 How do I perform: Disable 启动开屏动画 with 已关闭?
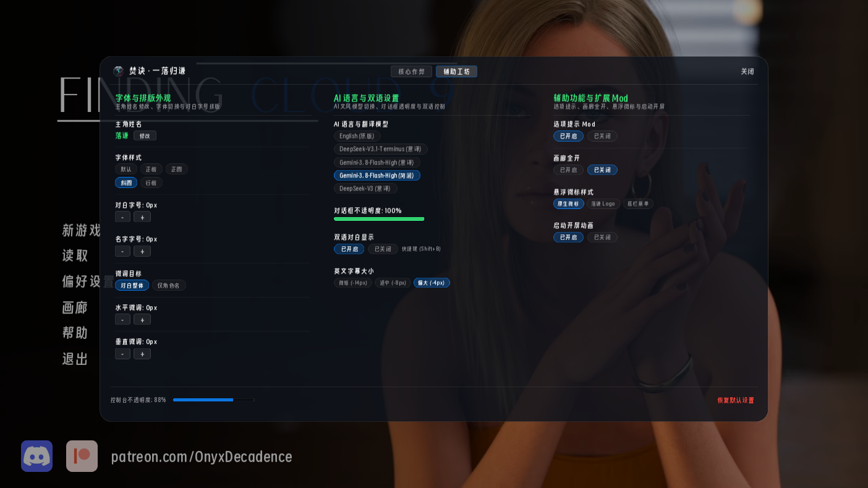click(602, 237)
